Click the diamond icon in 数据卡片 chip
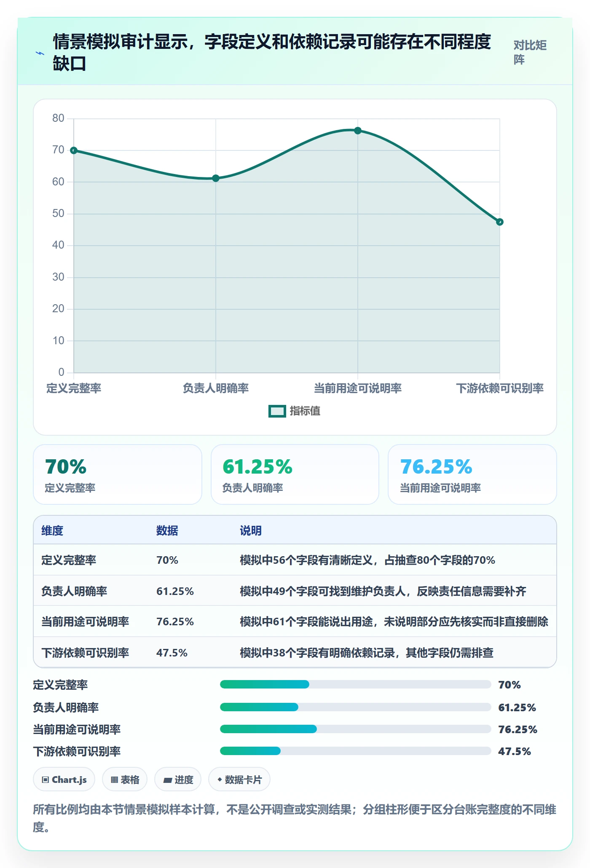 tap(220, 780)
